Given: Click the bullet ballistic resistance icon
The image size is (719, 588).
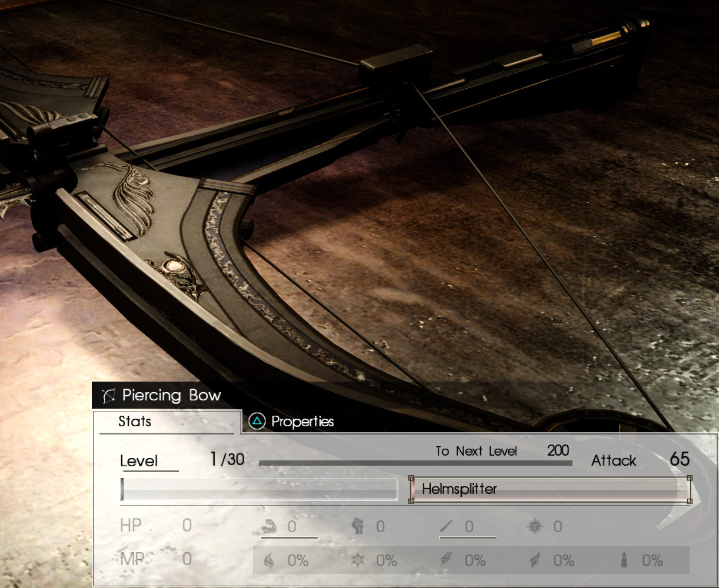Looking at the screenshot, I should pos(624,561).
